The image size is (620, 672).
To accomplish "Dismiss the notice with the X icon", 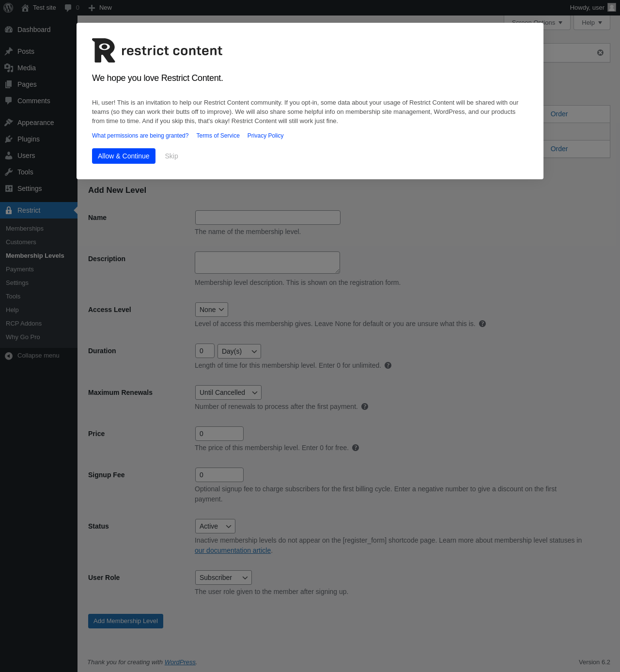I will (x=600, y=53).
